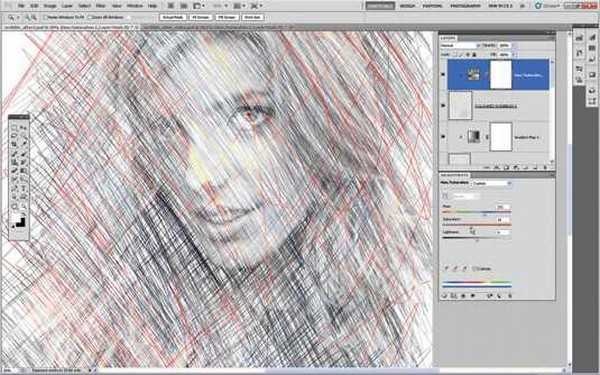Screen dimensions: 600x375
Task: Select the Gradient Map layer mask thumbnail
Action: [501, 137]
